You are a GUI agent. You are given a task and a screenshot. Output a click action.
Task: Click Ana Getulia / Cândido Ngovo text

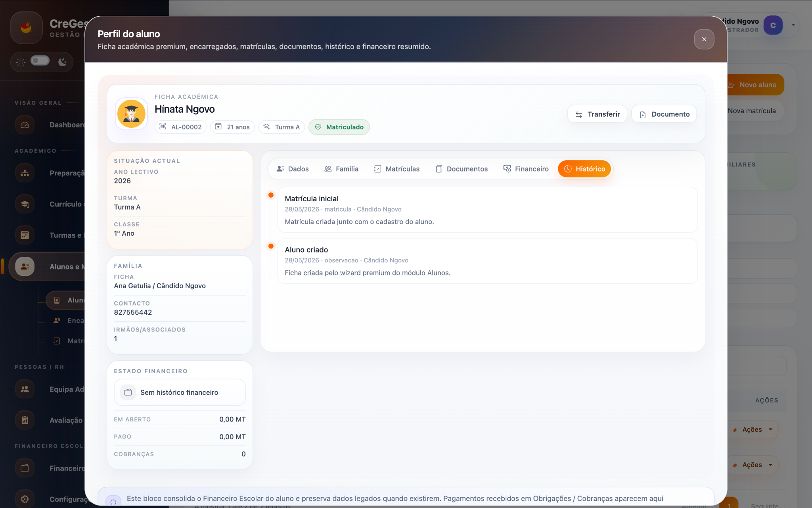pyautogui.click(x=160, y=286)
